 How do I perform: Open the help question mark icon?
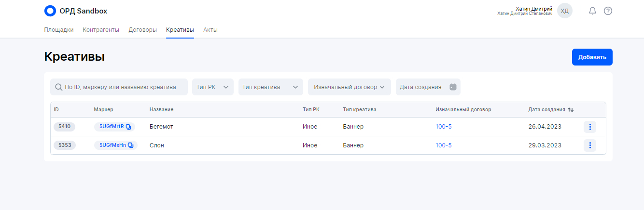(608, 11)
